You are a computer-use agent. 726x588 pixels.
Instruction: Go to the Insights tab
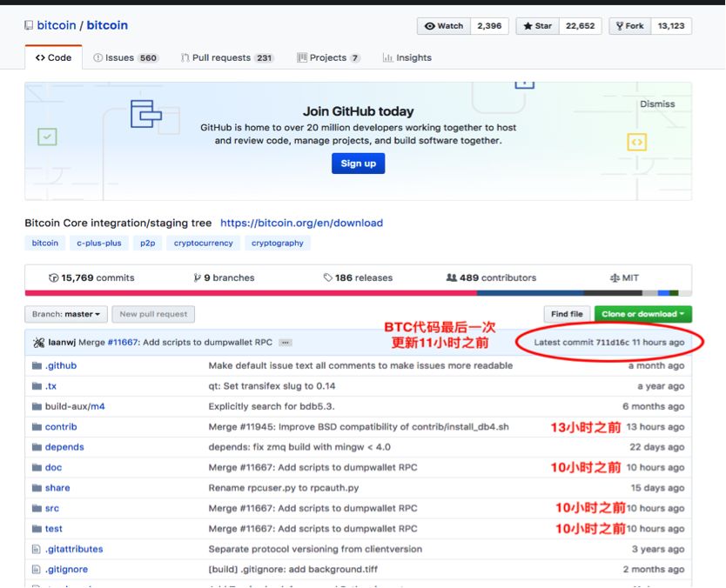(407, 57)
